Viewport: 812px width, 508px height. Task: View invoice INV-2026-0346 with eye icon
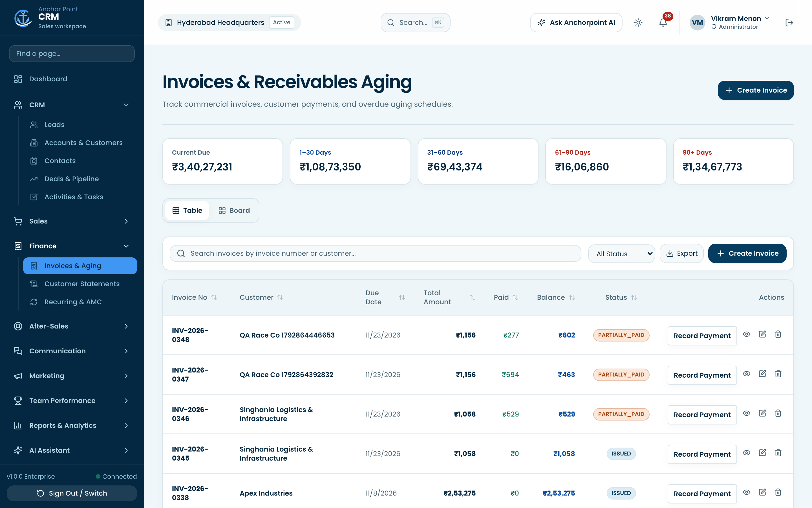coord(746,413)
